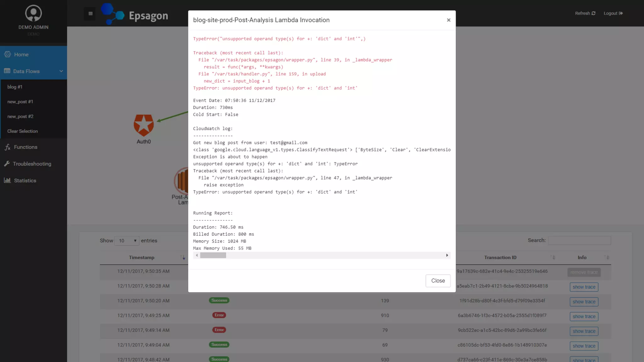
Task: Open the Statistics section
Action: point(25,180)
